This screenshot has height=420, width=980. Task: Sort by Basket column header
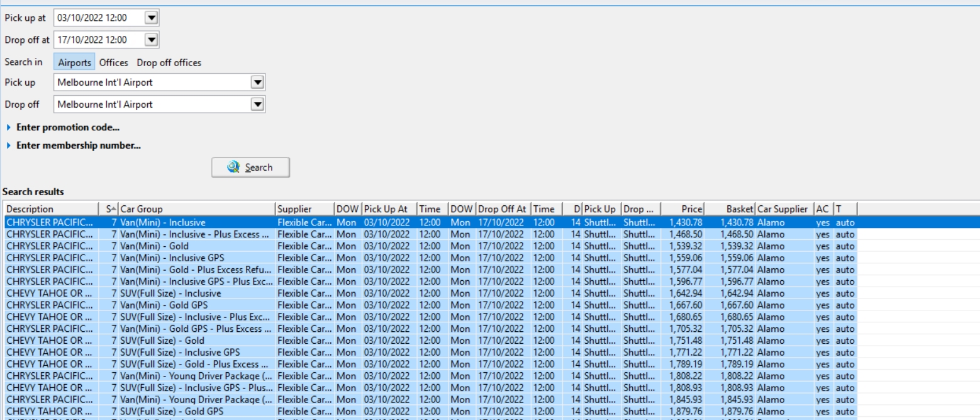coord(729,209)
